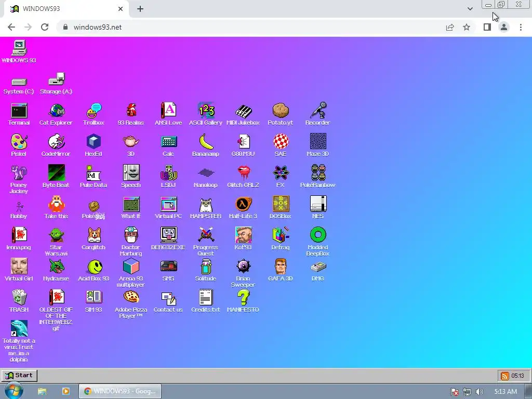The height and width of the screenshot is (399, 532).
Task: Select the NES console icon
Action: tap(318, 208)
